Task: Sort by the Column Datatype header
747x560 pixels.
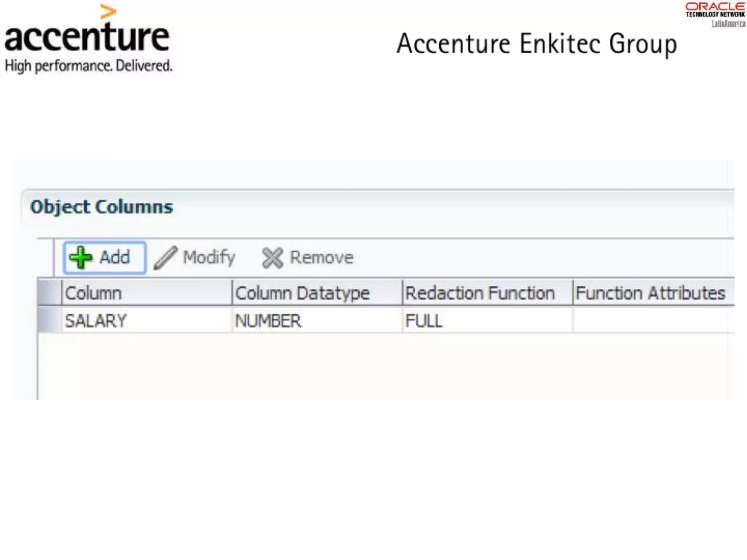Action: pos(316,293)
